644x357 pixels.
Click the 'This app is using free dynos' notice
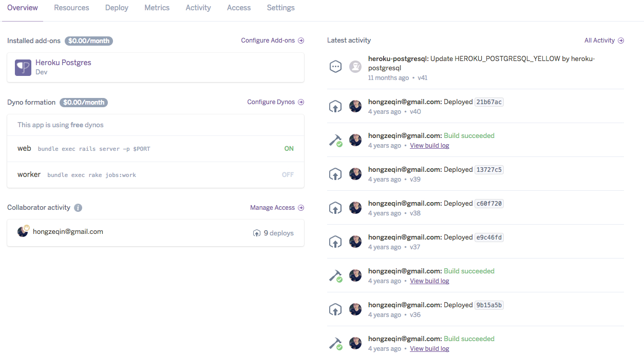(61, 125)
